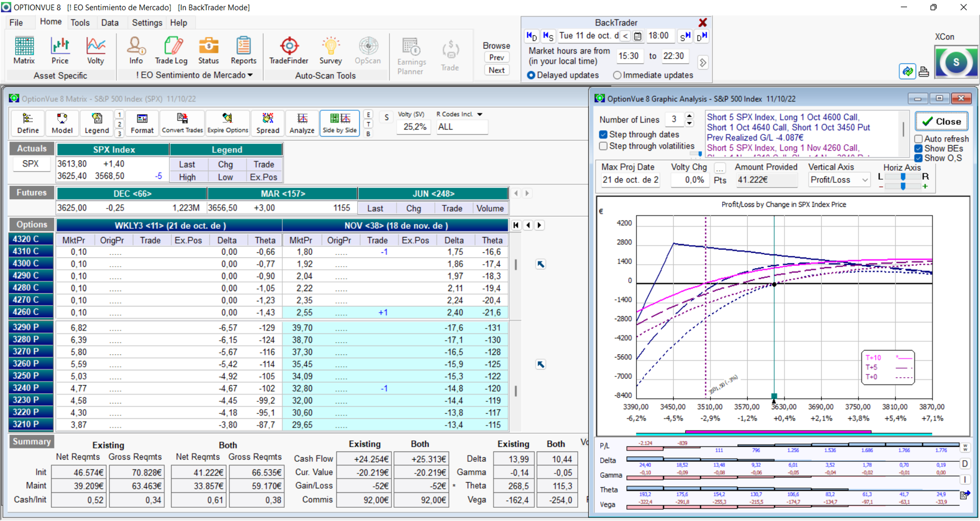Click the Model icon in Matrix toolbar
The width and height of the screenshot is (980, 521).
62,123
